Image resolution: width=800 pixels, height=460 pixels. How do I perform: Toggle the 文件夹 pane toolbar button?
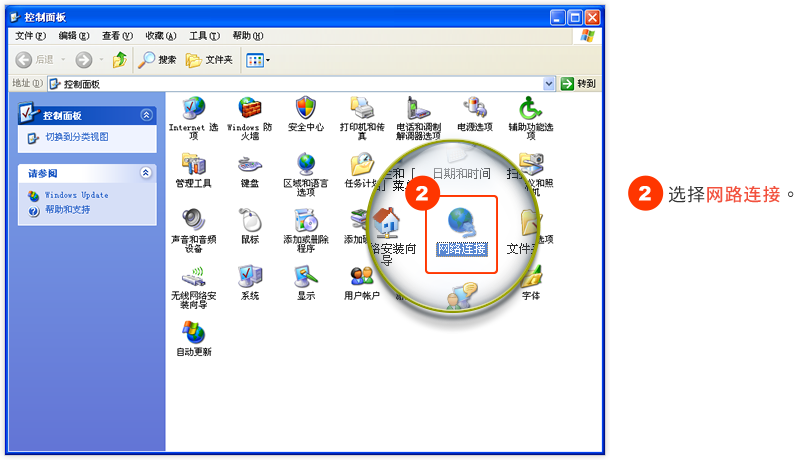point(209,60)
